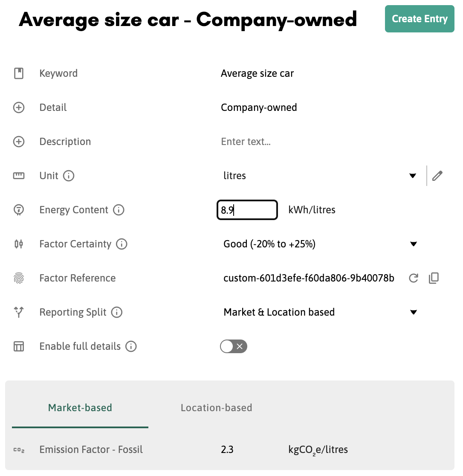463x476 pixels.
Task: Click the pencil edit icon beside Unit
Action: tap(437, 176)
